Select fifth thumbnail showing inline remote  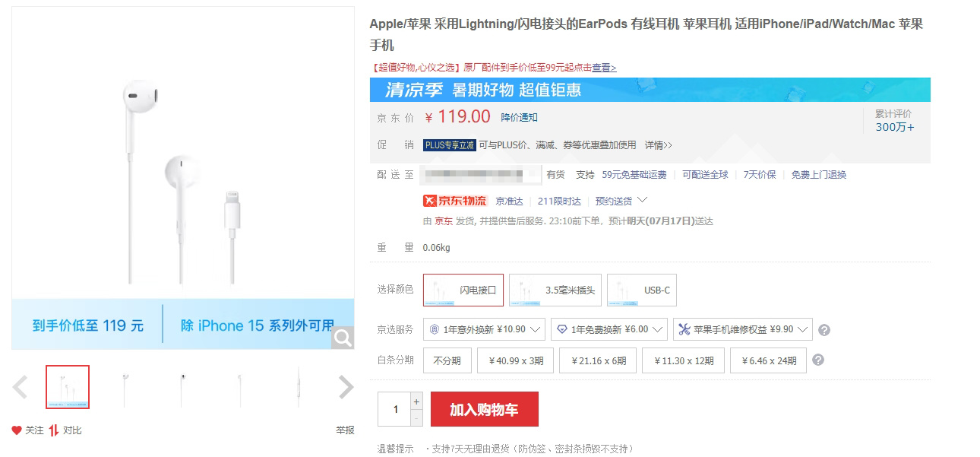(x=298, y=387)
